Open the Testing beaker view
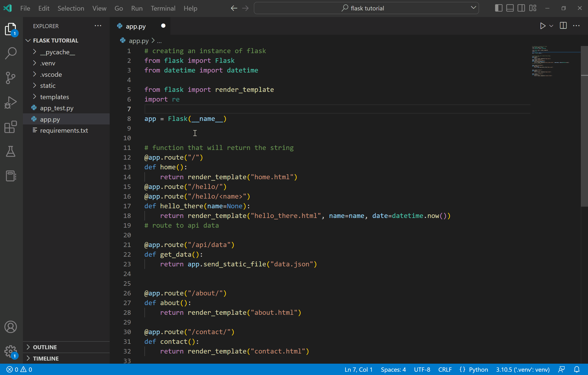The width and height of the screenshot is (588, 375). point(11,152)
